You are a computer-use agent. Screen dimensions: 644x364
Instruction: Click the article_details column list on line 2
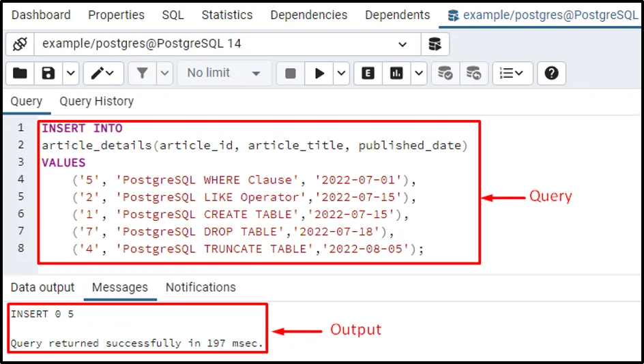254,146
